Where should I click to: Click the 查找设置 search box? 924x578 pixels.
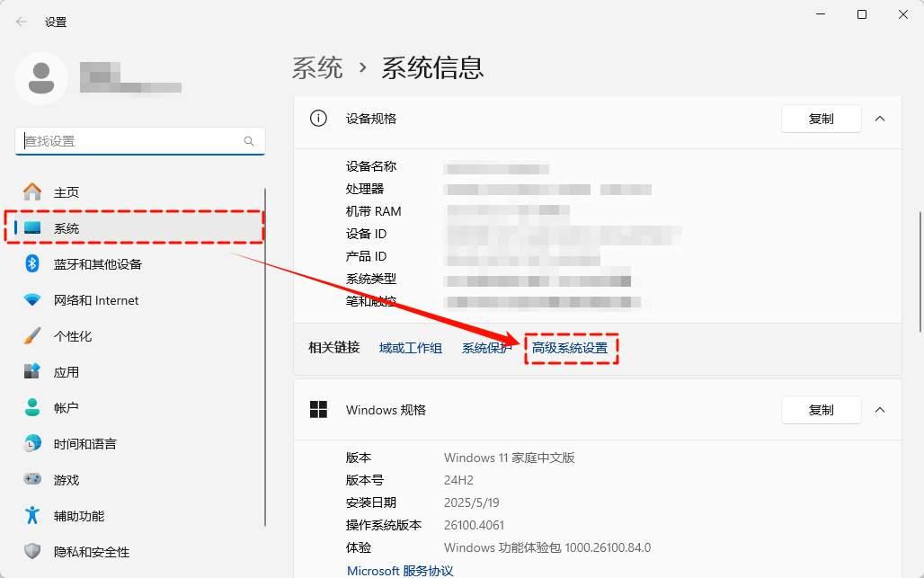coord(130,141)
